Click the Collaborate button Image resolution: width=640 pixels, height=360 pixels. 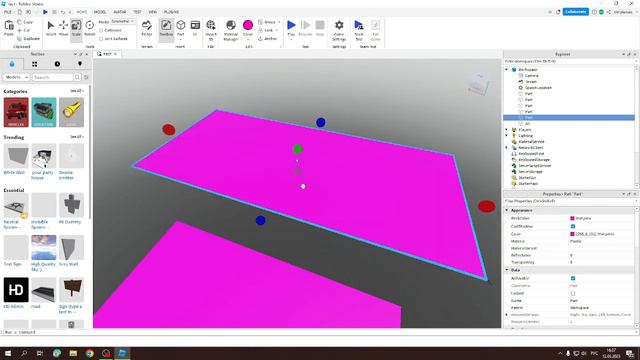click(x=576, y=12)
